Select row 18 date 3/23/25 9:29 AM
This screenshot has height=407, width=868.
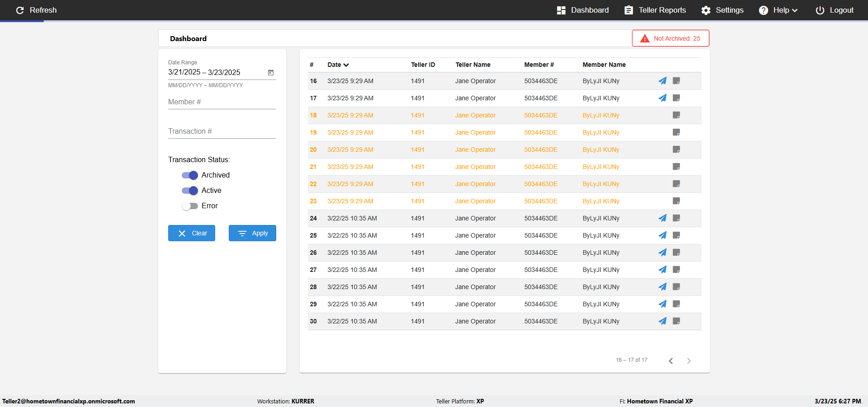tap(350, 115)
